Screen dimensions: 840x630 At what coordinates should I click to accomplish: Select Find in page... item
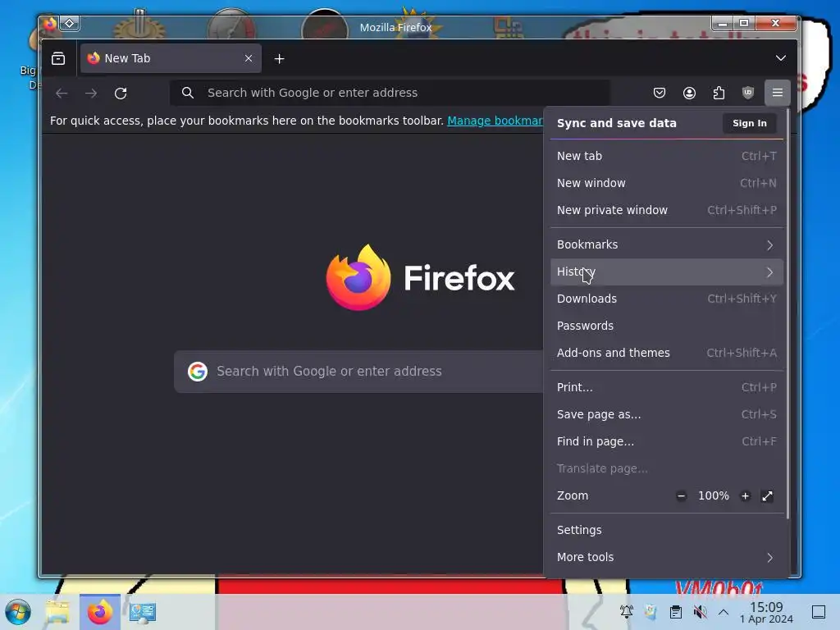point(666,441)
